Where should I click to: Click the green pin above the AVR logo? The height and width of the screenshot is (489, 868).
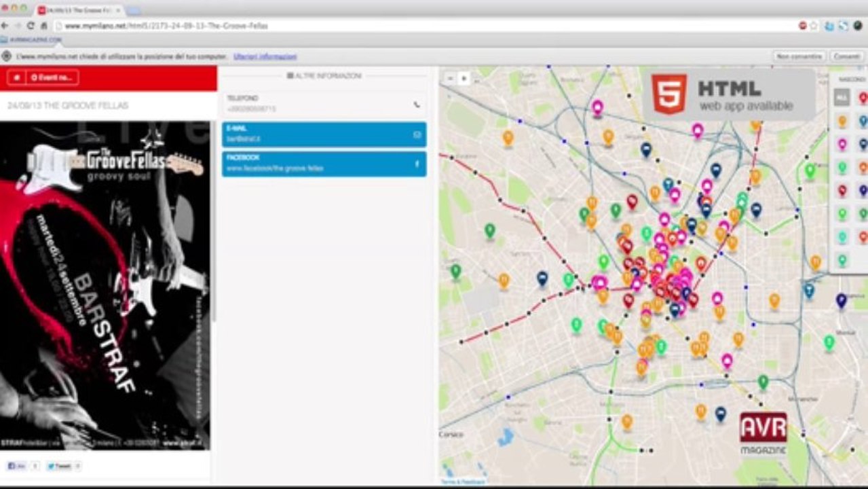click(x=763, y=382)
